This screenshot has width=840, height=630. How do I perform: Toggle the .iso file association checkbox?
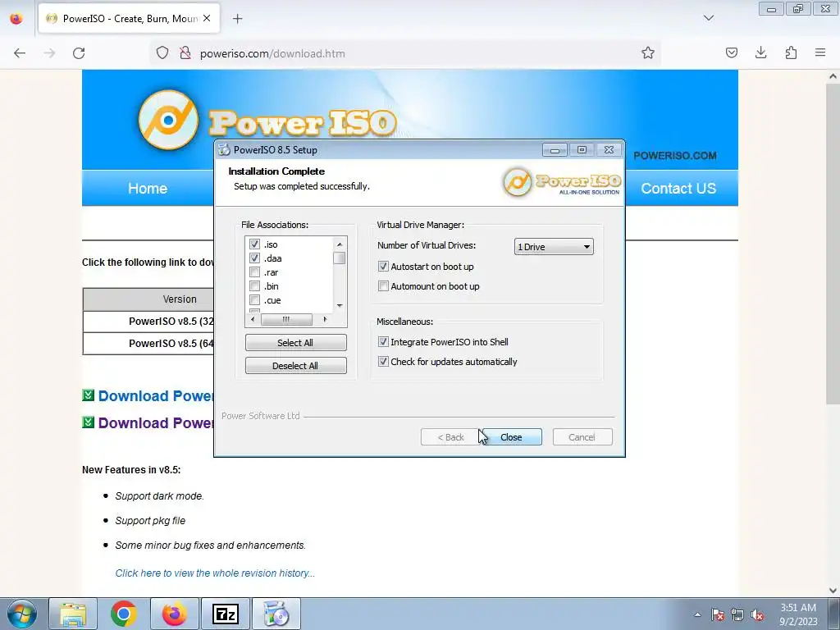coord(254,244)
